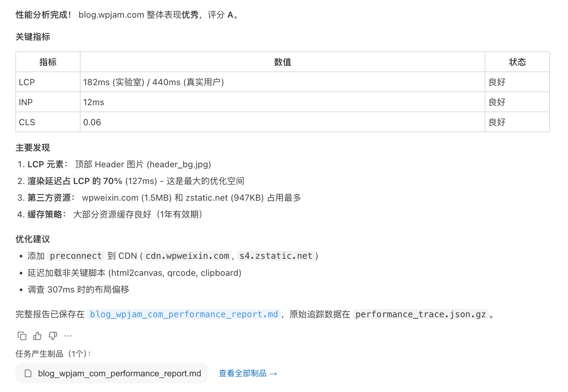Copy the assistant's response message
568x392 pixels.
tap(22, 336)
